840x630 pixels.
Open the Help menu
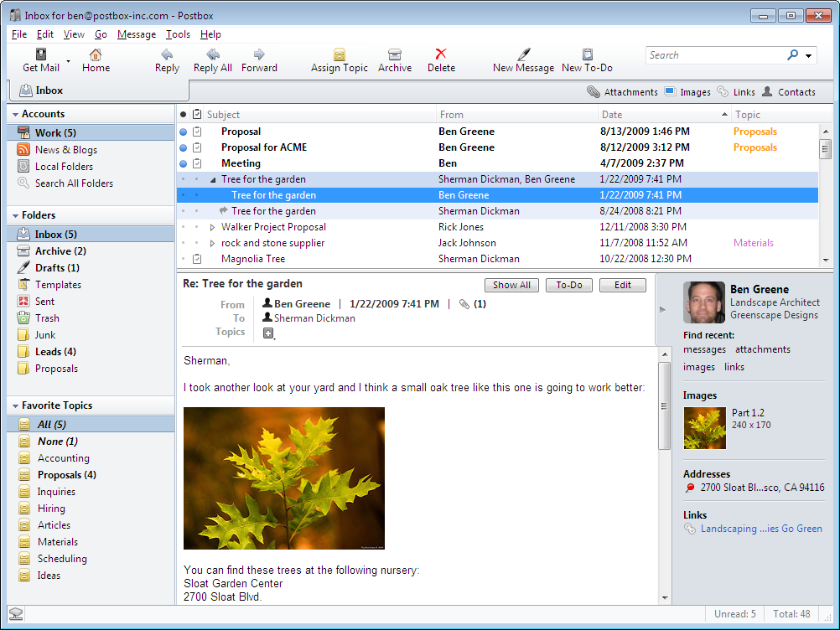click(x=210, y=34)
